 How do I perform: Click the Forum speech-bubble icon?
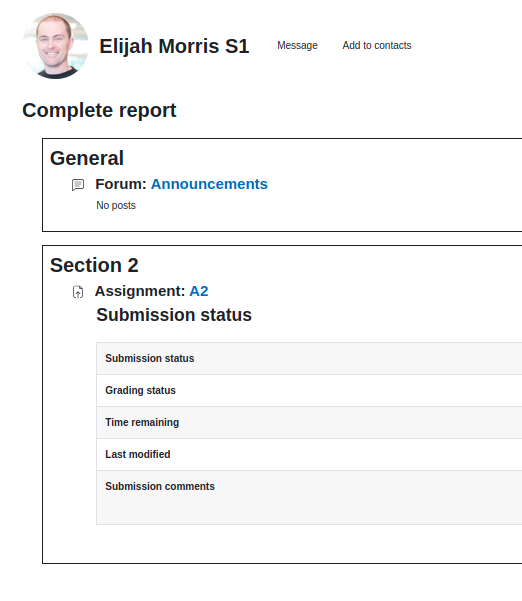pyautogui.click(x=78, y=185)
